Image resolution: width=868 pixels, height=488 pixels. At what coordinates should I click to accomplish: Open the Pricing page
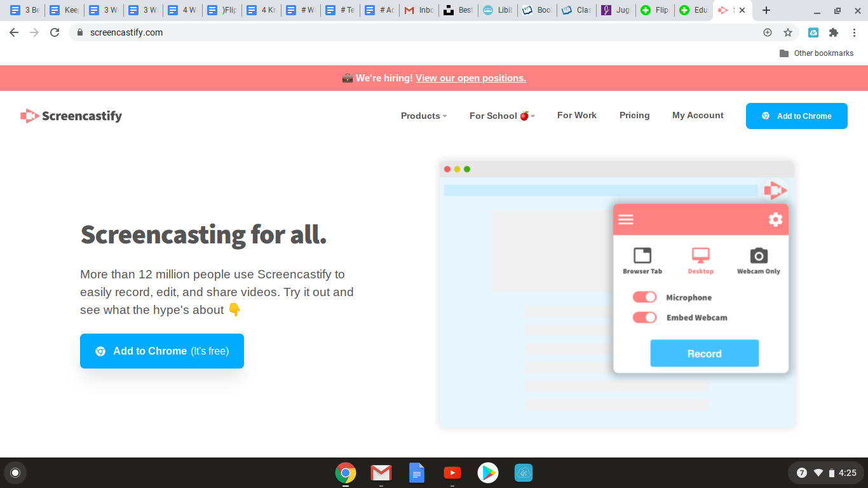click(635, 115)
